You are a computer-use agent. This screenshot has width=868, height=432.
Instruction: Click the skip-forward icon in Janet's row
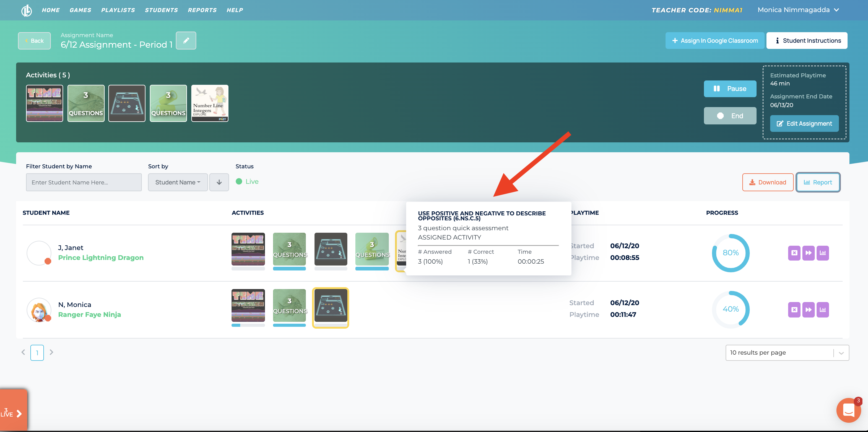click(808, 253)
